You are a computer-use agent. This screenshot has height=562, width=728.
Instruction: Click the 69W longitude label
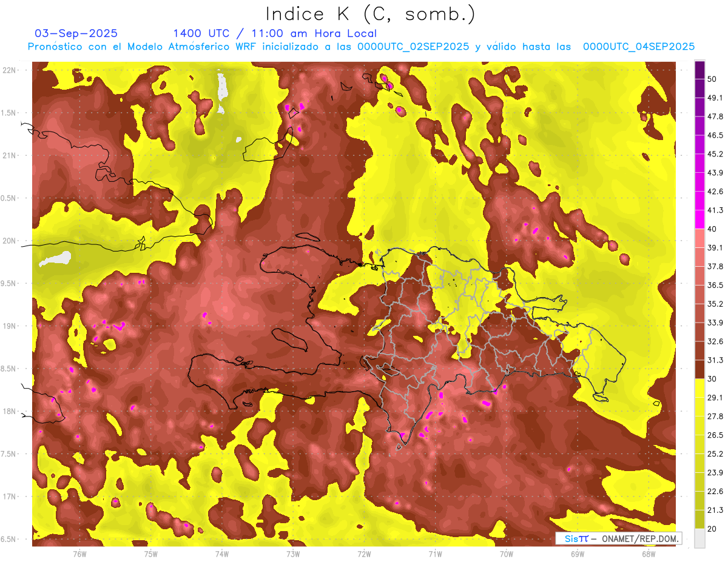578,554
